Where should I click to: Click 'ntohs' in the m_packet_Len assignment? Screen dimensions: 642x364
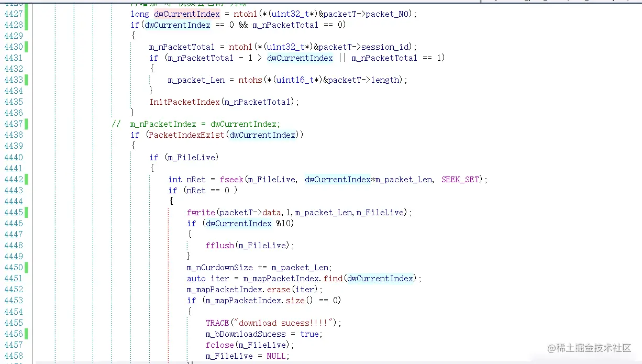(x=250, y=80)
